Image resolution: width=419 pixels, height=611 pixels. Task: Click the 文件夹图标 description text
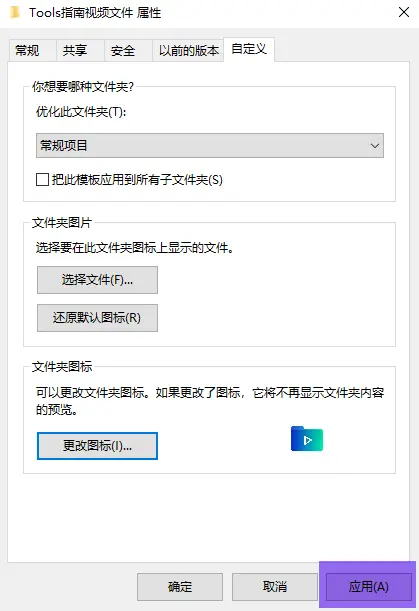point(210,401)
